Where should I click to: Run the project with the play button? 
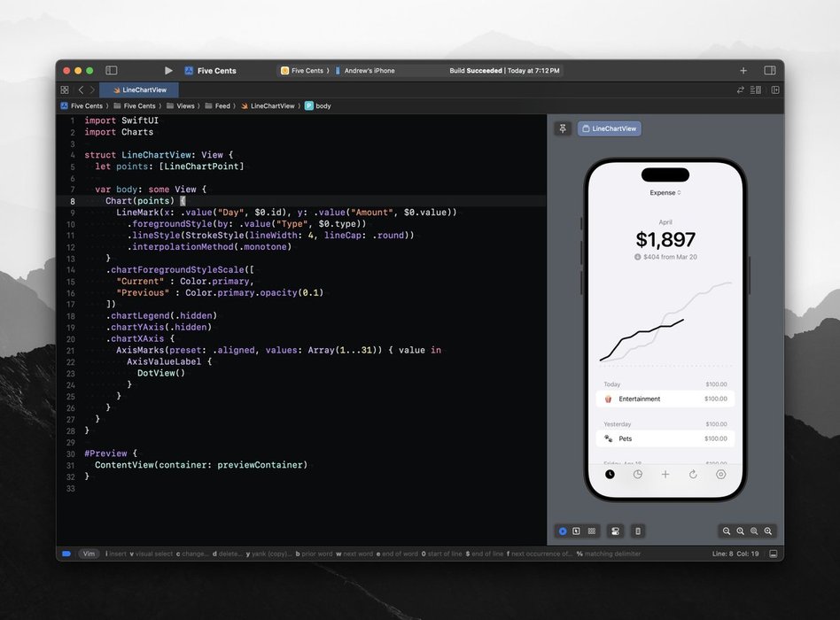pos(168,70)
